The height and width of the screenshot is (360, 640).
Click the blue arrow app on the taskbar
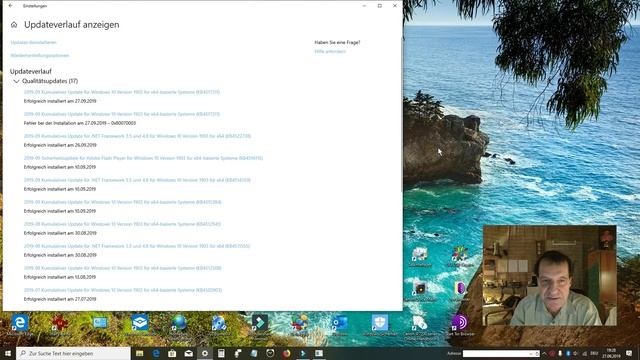click(x=303, y=353)
